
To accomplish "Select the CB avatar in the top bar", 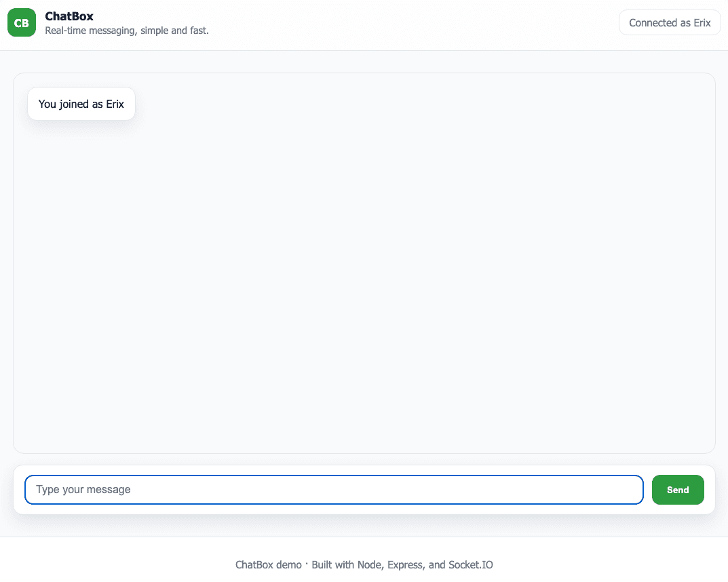I will pos(21,22).
